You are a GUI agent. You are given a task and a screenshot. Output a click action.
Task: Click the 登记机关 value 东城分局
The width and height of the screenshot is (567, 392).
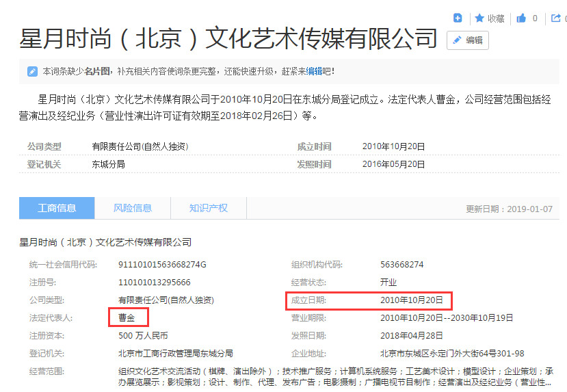point(109,164)
